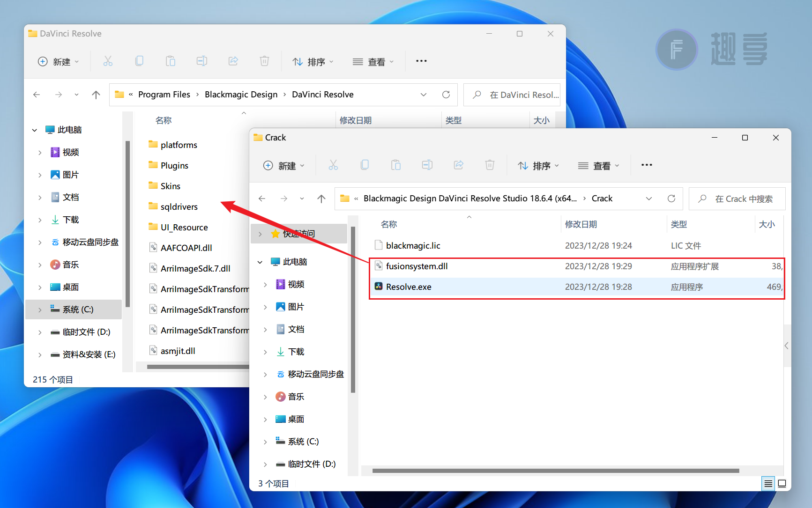Image resolution: width=812 pixels, height=508 pixels.
Task: Open 排序 sort dropdown in DaVinci Resolve window
Action: 313,62
